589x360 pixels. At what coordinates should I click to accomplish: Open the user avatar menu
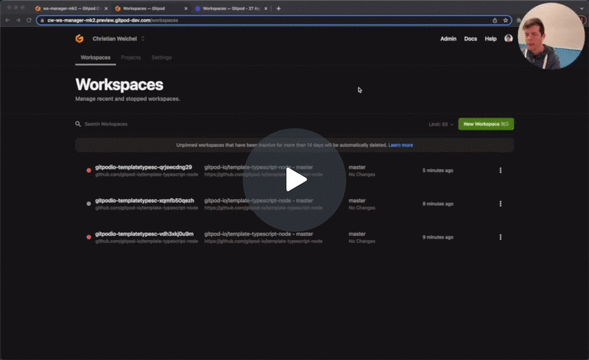point(508,38)
